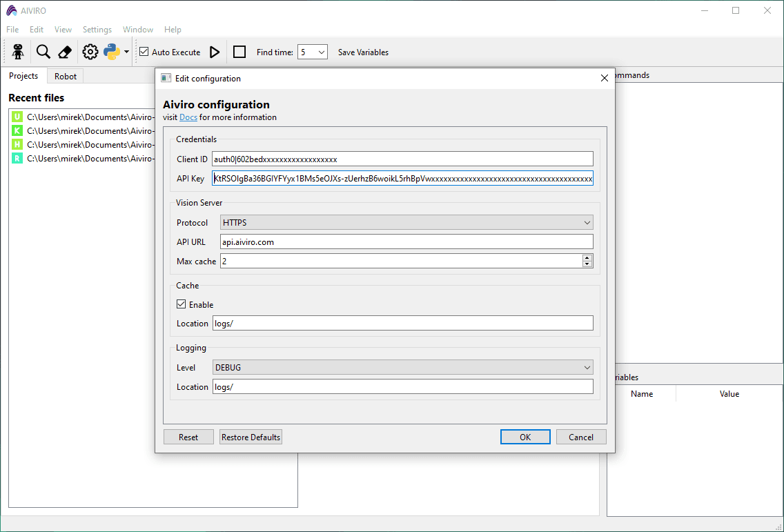Click the Client ID input field
Screen dimensions: 784x532
coord(402,159)
